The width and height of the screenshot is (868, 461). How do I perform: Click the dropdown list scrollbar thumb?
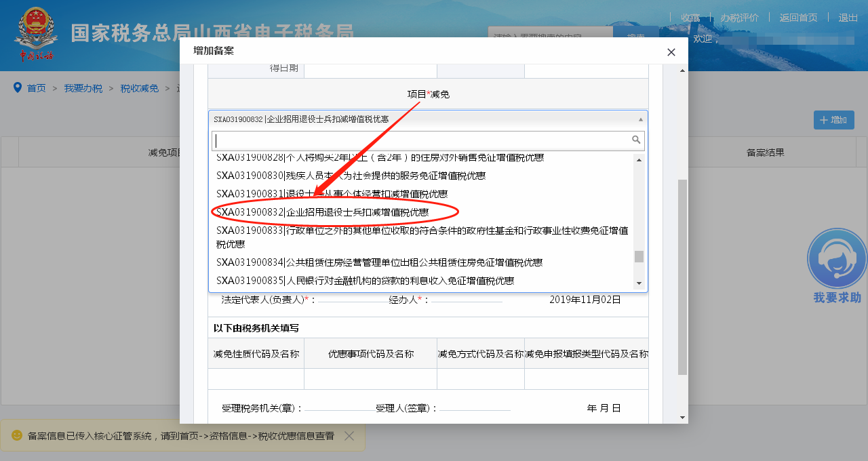[639, 256]
